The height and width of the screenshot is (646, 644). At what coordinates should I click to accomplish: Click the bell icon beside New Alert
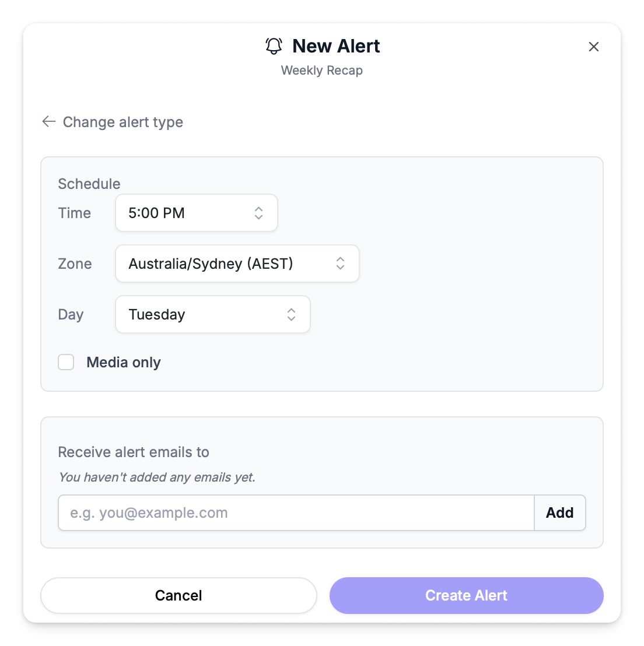click(x=274, y=46)
